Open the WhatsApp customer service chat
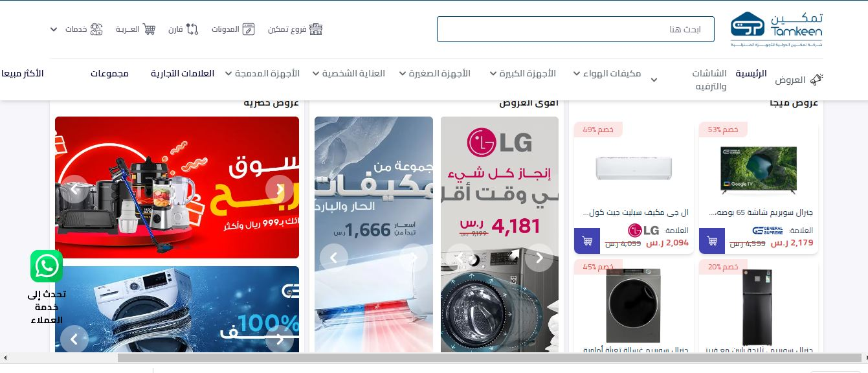Screen dimensions: 868x373 pos(47,266)
